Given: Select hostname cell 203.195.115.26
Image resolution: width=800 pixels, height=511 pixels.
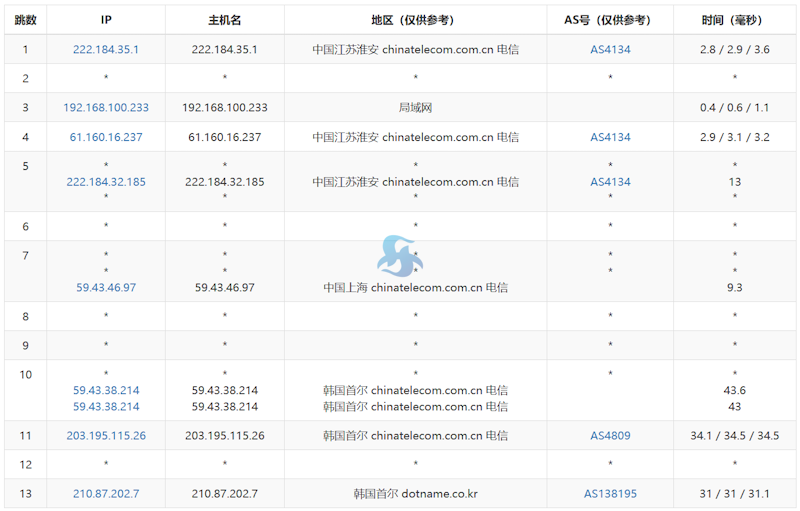Looking at the screenshot, I should [224, 436].
